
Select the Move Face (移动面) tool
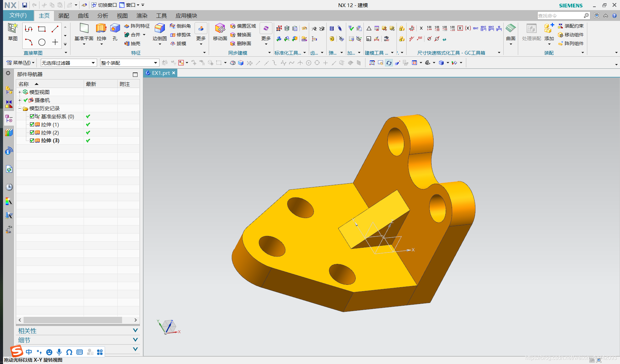pyautogui.click(x=220, y=32)
